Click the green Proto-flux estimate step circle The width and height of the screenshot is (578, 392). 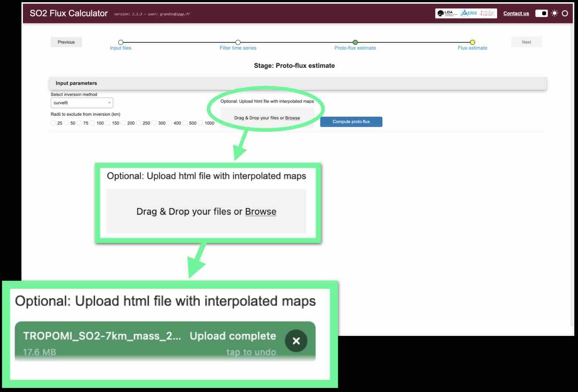click(x=355, y=42)
